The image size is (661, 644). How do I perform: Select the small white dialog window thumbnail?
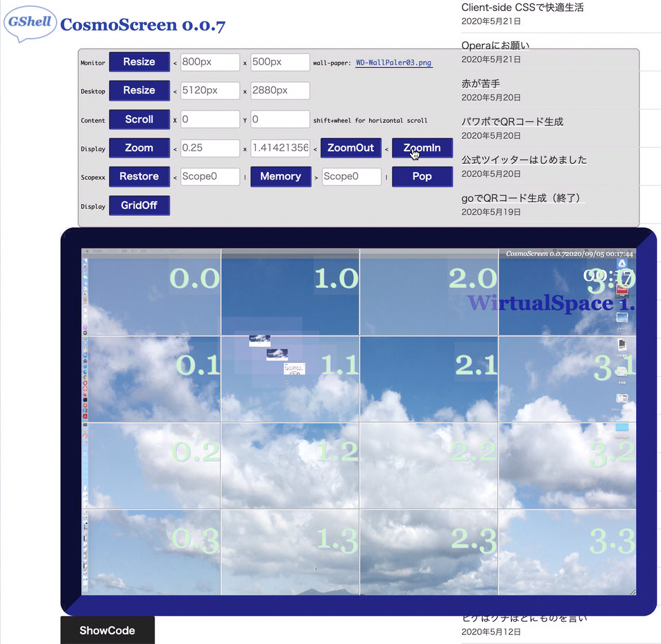[x=295, y=368]
